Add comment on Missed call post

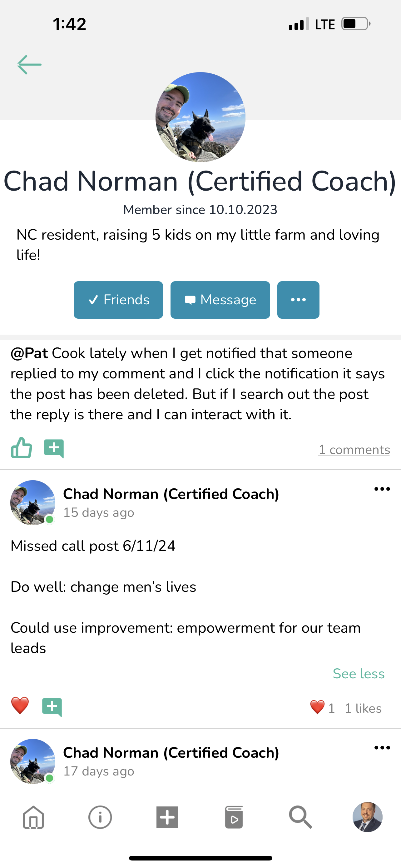(52, 706)
